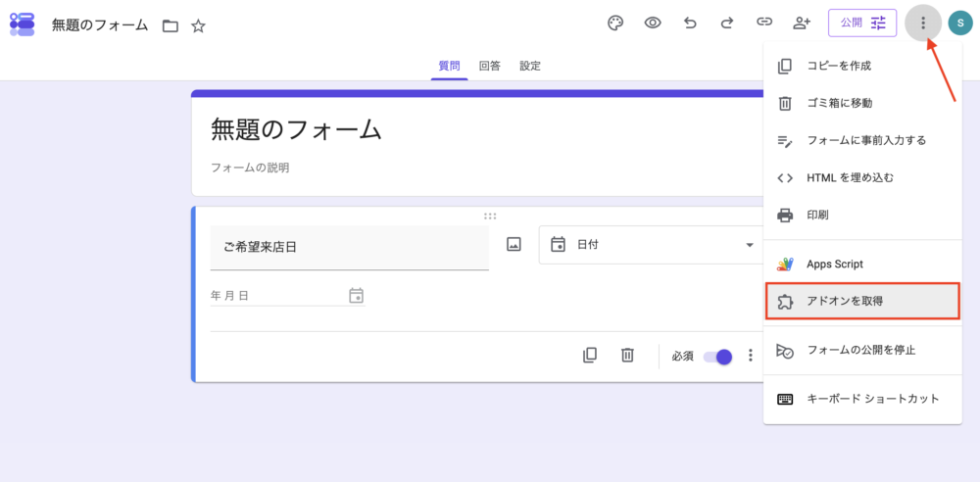This screenshot has width=980, height=482.
Task: Click the 年 月 日 date placeholder
Action: (230, 296)
